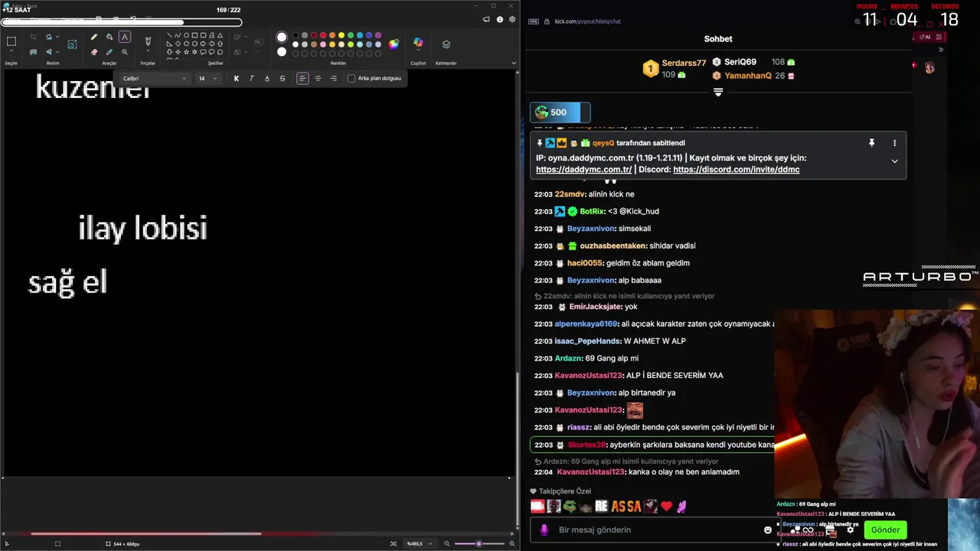
Task: Align text center
Action: click(x=318, y=78)
